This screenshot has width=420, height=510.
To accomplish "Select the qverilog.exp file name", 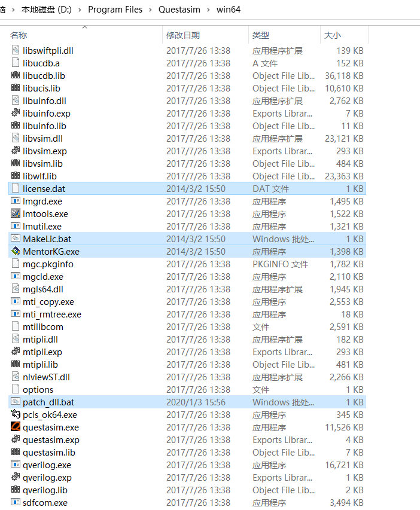I will 47,478.
